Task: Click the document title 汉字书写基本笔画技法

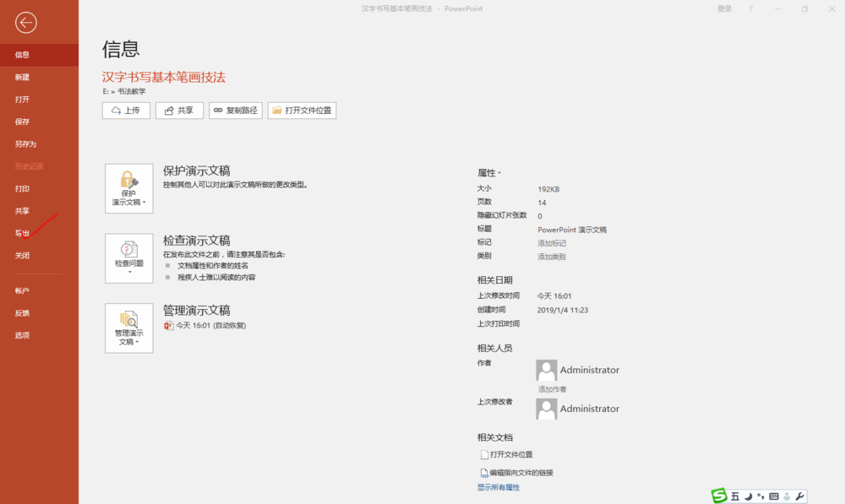Action: click(x=164, y=77)
